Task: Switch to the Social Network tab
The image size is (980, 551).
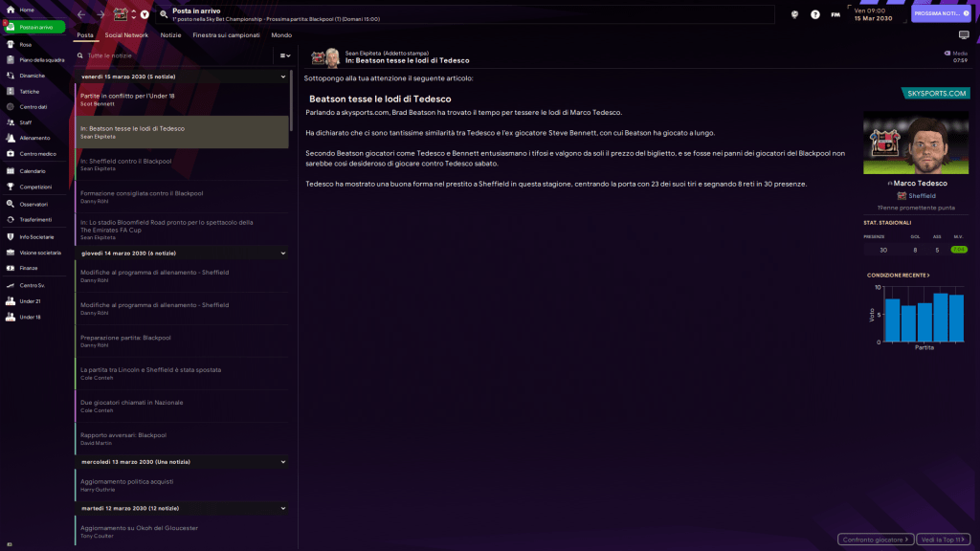Action: click(126, 34)
